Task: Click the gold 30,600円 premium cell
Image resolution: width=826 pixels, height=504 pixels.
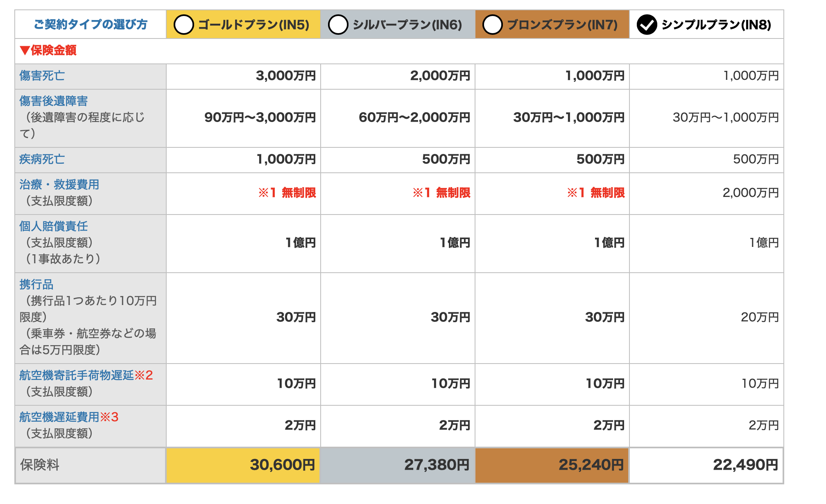Action: 243,465
